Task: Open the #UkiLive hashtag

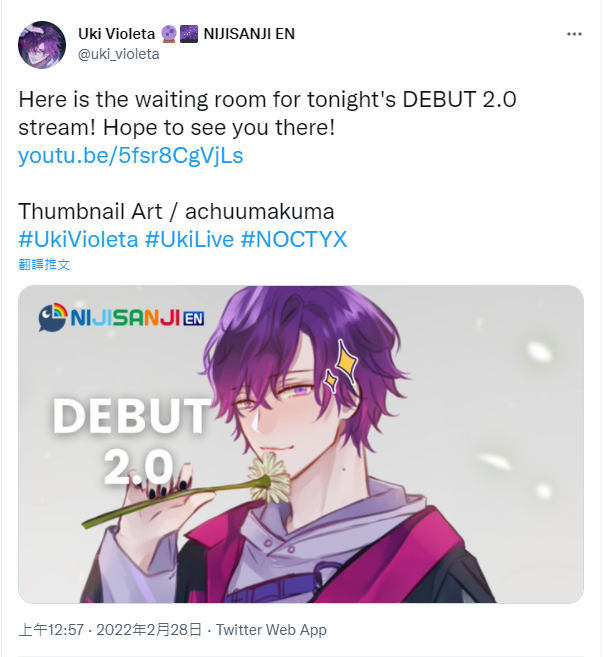Action: click(x=189, y=240)
